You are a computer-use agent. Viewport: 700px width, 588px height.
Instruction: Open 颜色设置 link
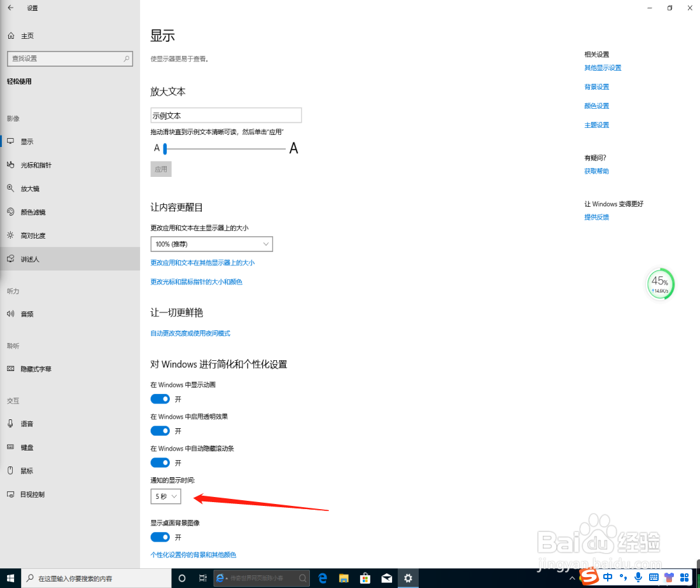pyautogui.click(x=596, y=106)
